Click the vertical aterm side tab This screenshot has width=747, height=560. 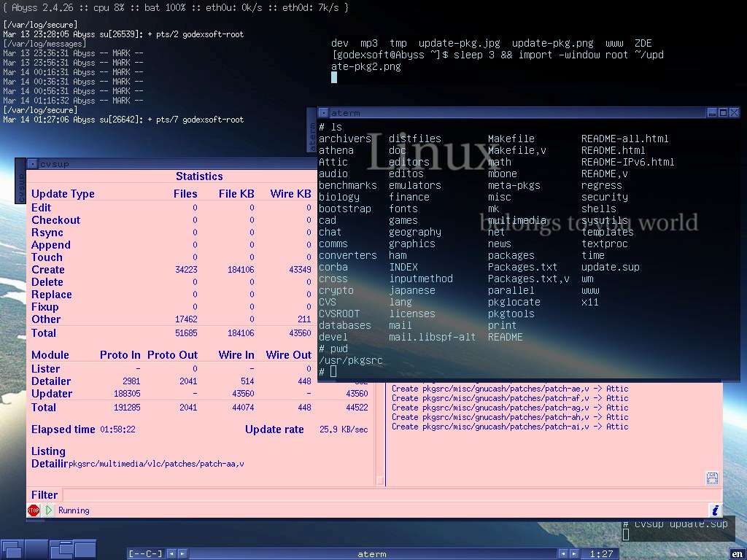click(x=312, y=131)
